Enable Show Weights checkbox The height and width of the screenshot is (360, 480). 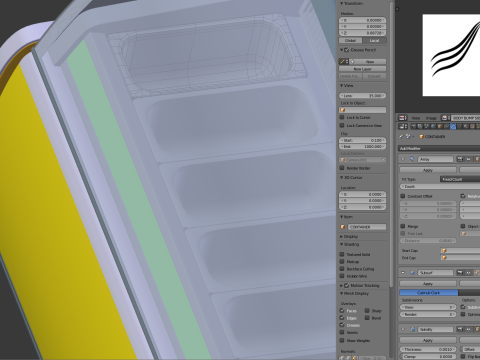pos(342,340)
